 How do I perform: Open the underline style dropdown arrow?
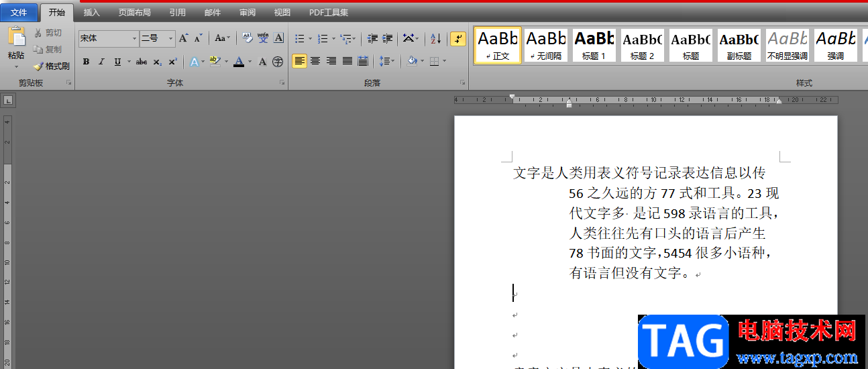point(127,62)
